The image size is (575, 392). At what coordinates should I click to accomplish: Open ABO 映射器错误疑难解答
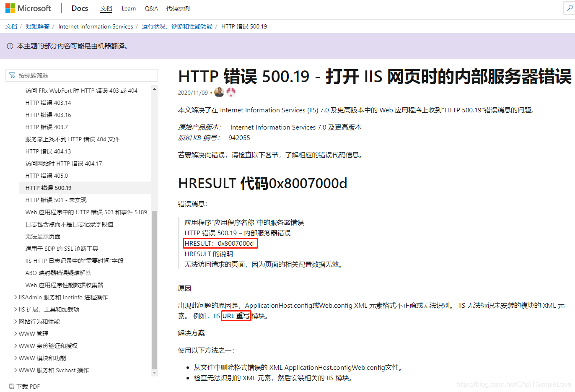[58, 273]
